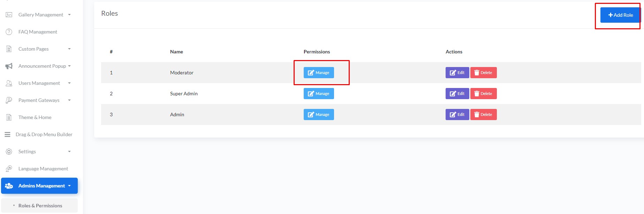Click the Users Management people icon
This screenshot has height=214, width=644.
point(9,83)
